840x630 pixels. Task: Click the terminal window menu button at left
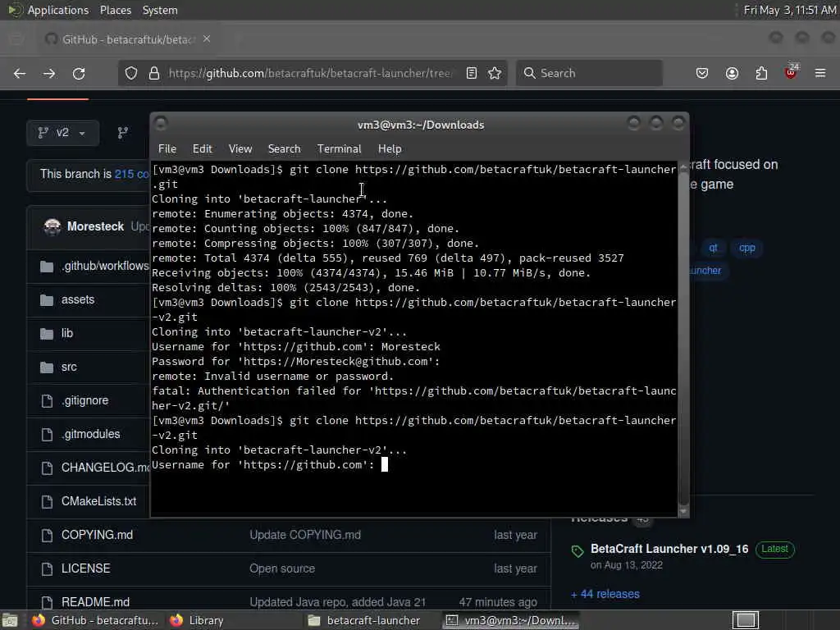click(x=161, y=124)
